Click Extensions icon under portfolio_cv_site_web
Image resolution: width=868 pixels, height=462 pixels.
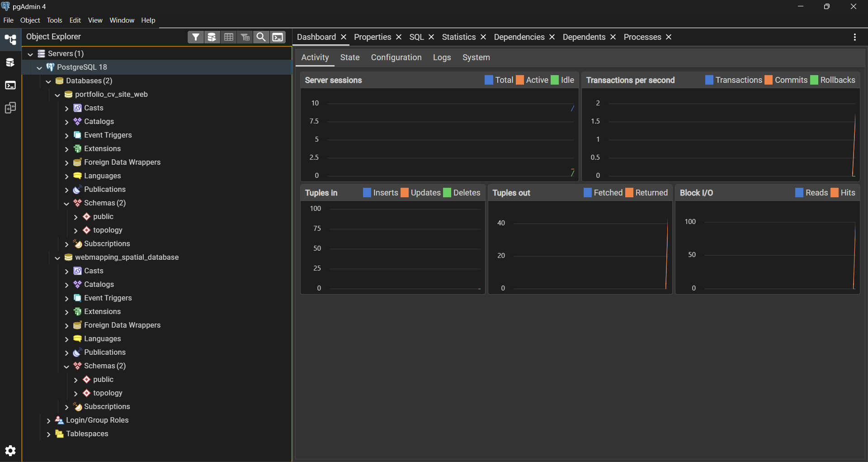[77, 148]
